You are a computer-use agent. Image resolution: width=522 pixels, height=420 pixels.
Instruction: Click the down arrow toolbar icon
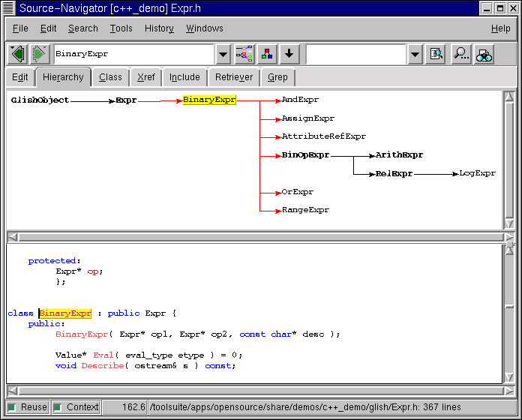coord(289,54)
